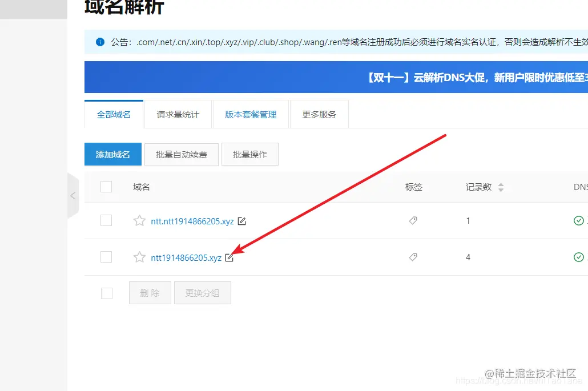
Task: Check the select-all checkbox in the table header
Action: tap(106, 187)
